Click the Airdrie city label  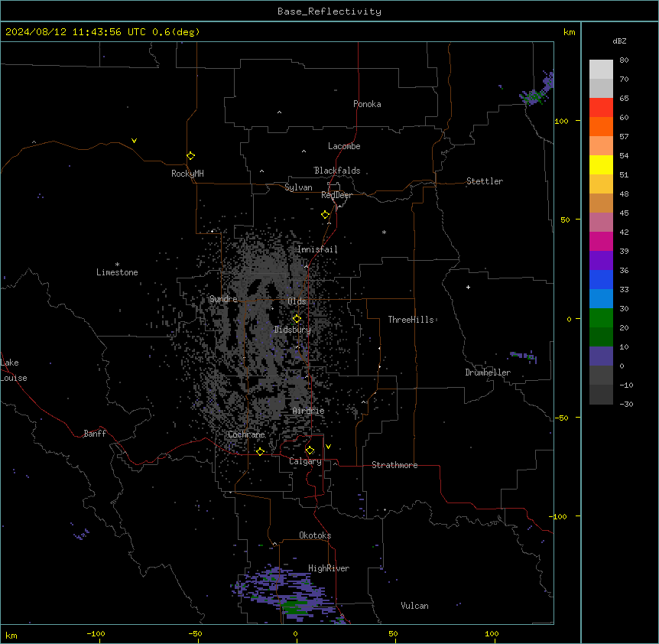pos(309,411)
